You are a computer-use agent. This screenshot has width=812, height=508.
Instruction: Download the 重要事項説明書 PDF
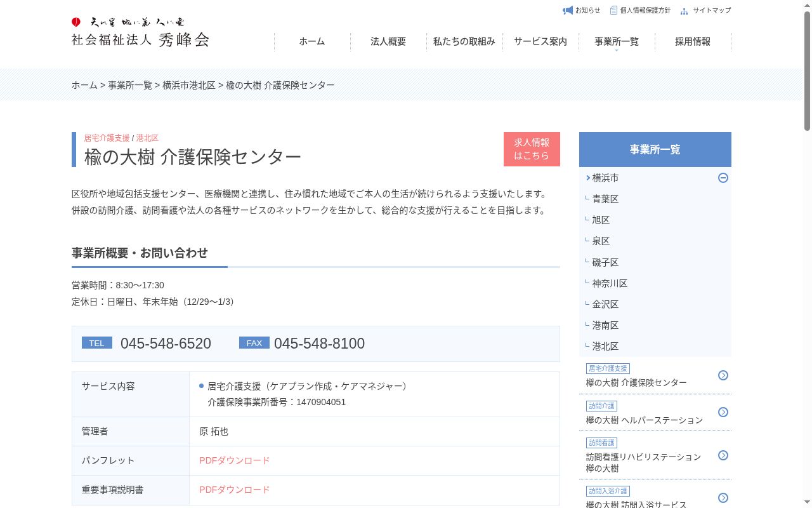[x=235, y=490]
